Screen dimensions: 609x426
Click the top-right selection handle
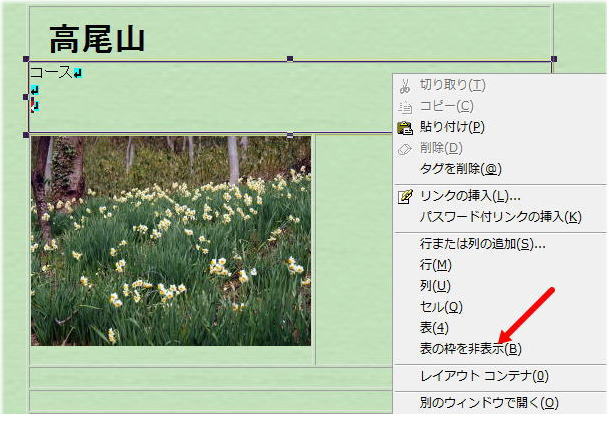[554, 59]
